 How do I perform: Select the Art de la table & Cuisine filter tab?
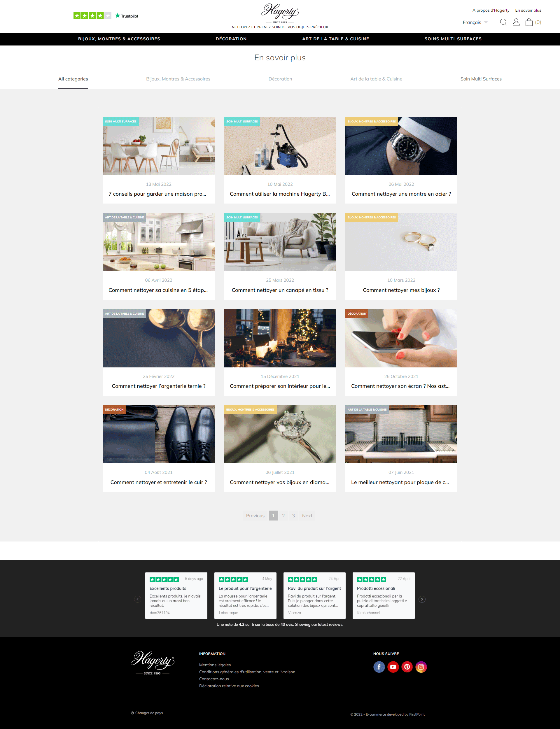[x=376, y=79]
